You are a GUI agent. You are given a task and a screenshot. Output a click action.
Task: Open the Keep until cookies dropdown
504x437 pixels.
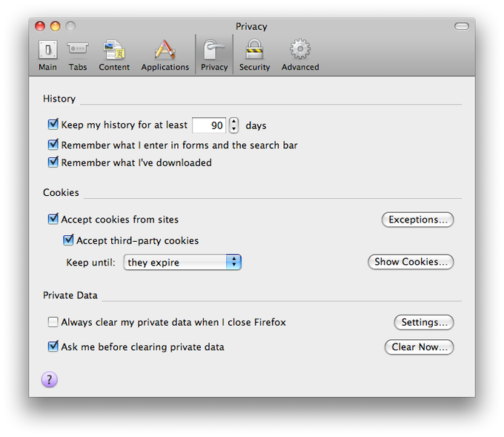click(182, 262)
